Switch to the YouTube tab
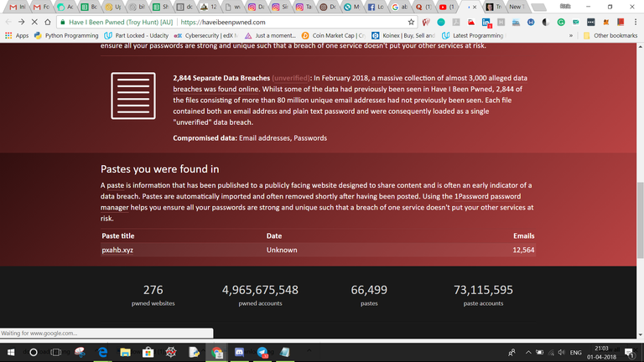Image resolution: width=644 pixels, height=362 pixels. pos(446,7)
